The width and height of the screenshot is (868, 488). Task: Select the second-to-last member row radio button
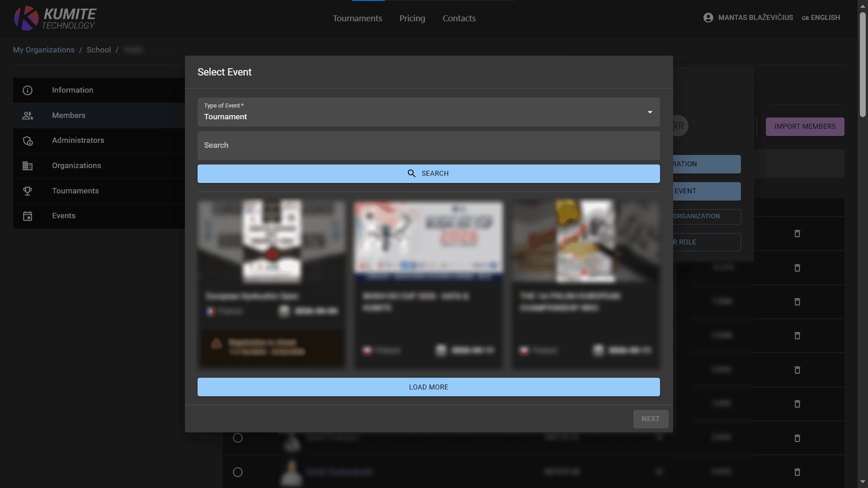click(238, 438)
